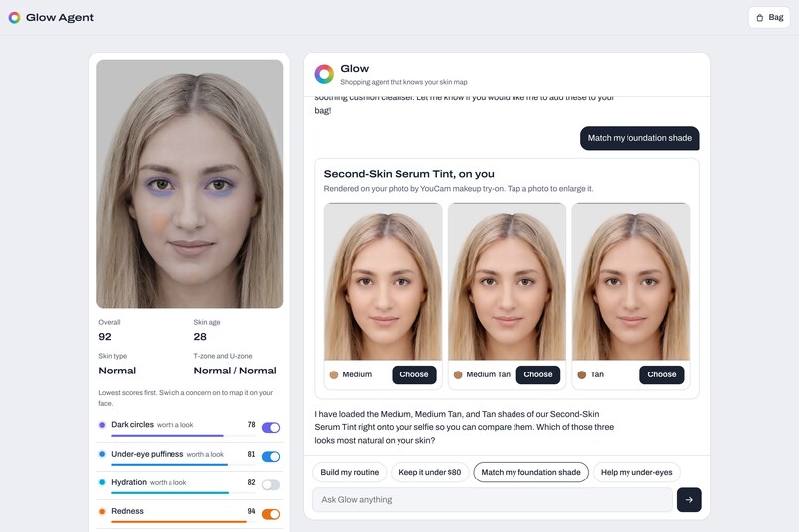Select the Help my under-eyes chip

click(636, 472)
